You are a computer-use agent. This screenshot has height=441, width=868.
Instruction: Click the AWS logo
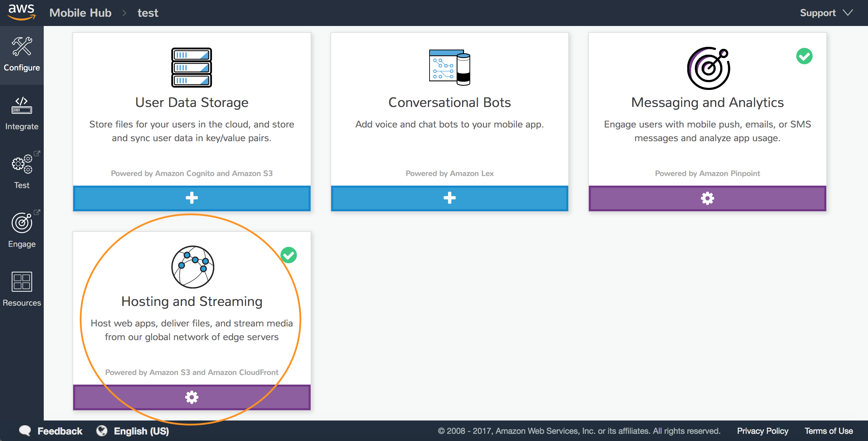click(22, 12)
